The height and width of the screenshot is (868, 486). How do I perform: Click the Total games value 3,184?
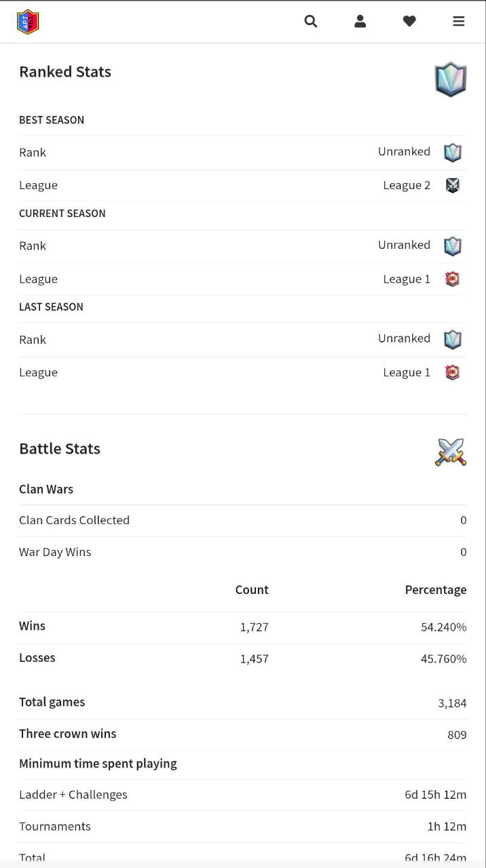(x=452, y=703)
